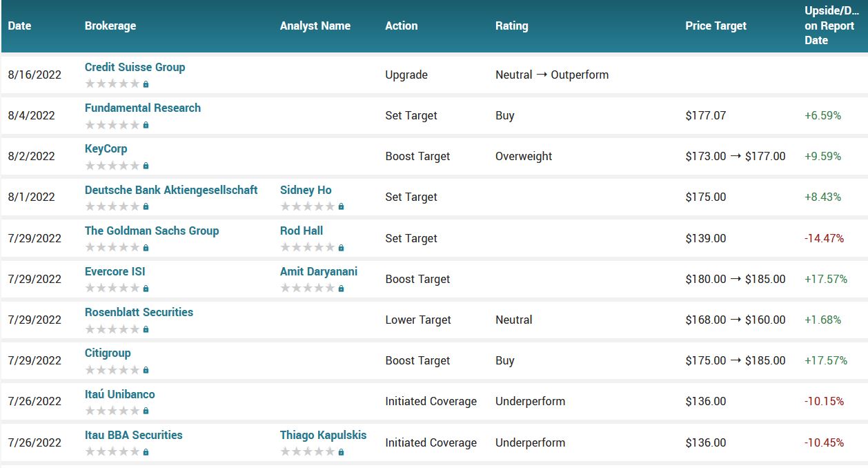The height and width of the screenshot is (468, 868).
Task: Select the Neutral → Outperform rating cell
Action: (x=552, y=75)
